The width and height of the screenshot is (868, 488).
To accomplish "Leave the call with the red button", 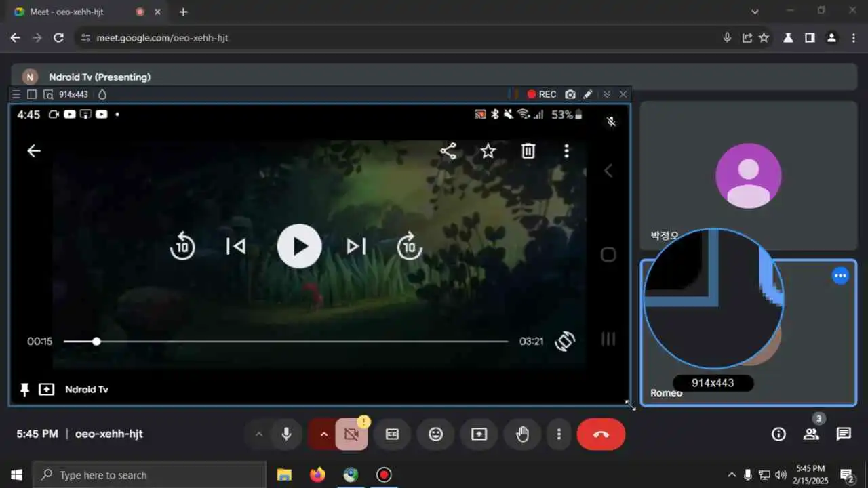I will click(601, 434).
